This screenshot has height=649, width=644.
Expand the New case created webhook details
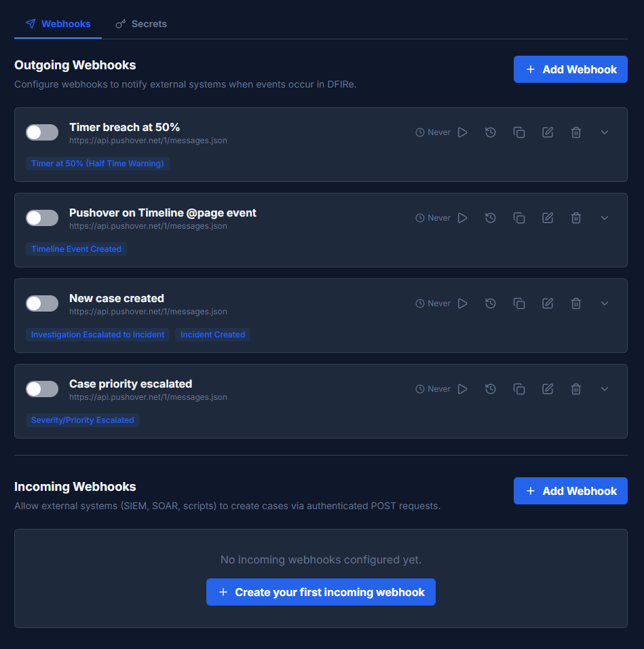click(x=604, y=303)
